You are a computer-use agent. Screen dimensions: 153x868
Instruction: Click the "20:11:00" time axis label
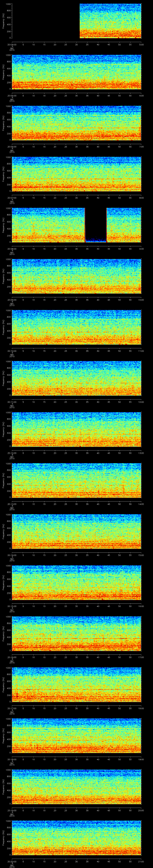pos(12,402)
